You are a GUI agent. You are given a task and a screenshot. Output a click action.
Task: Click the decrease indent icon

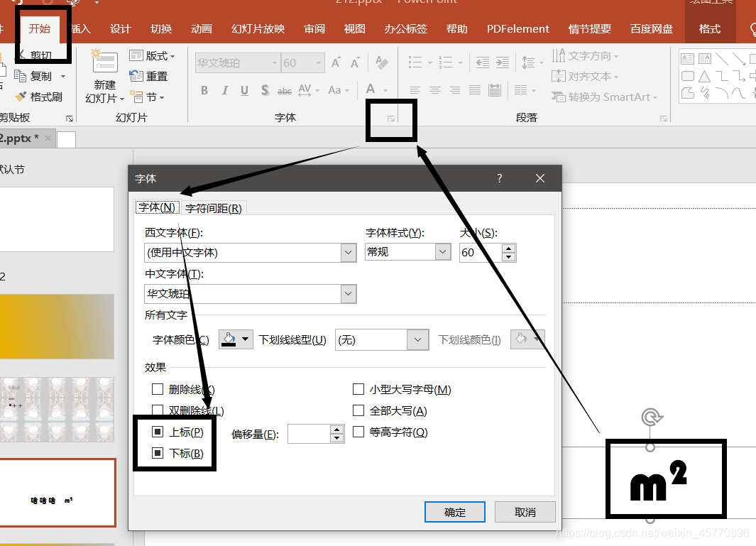click(x=482, y=62)
